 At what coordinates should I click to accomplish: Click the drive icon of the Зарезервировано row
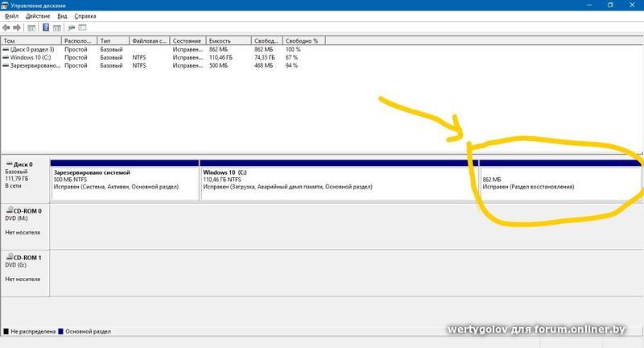point(6,65)
